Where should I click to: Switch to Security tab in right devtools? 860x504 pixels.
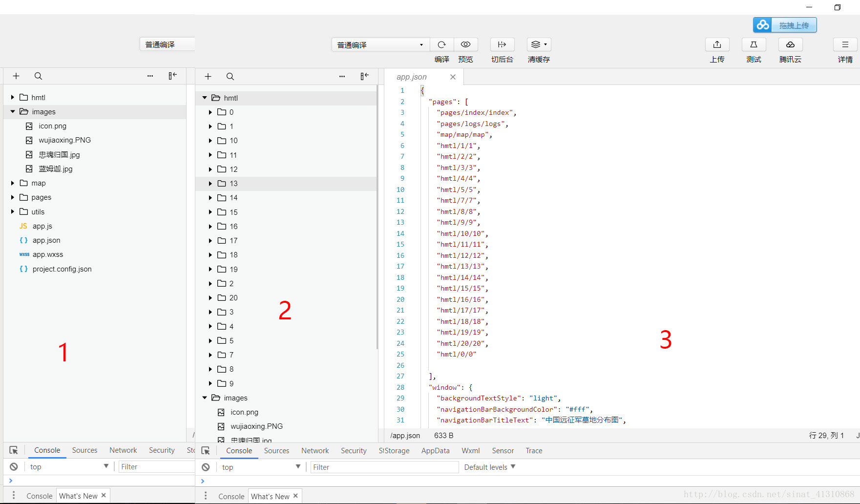354,451
